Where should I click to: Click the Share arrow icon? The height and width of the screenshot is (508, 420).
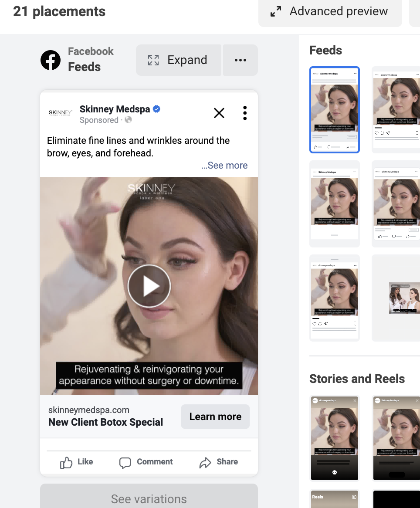point(205,463)
